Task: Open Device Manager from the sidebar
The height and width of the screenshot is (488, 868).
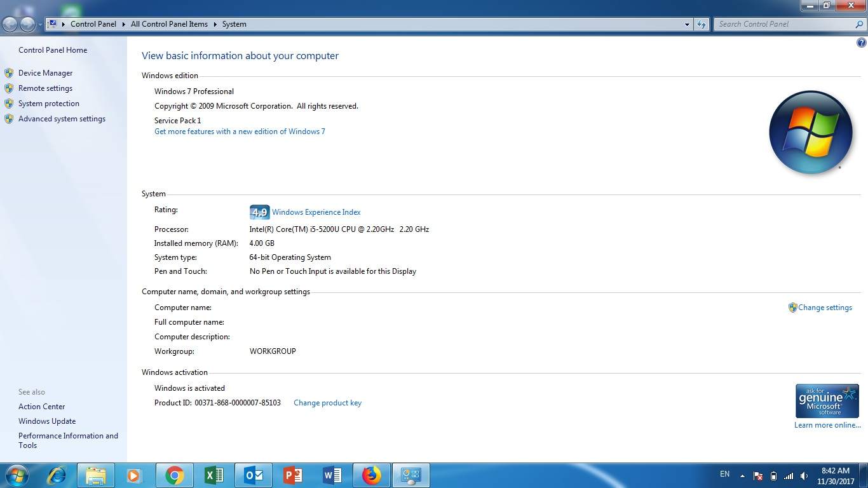Action: pos(45,73)
